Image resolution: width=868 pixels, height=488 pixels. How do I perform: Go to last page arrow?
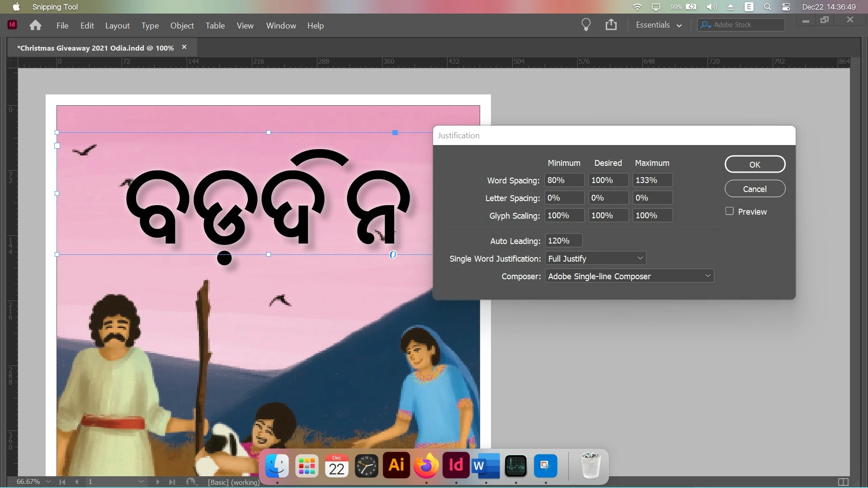172,482
